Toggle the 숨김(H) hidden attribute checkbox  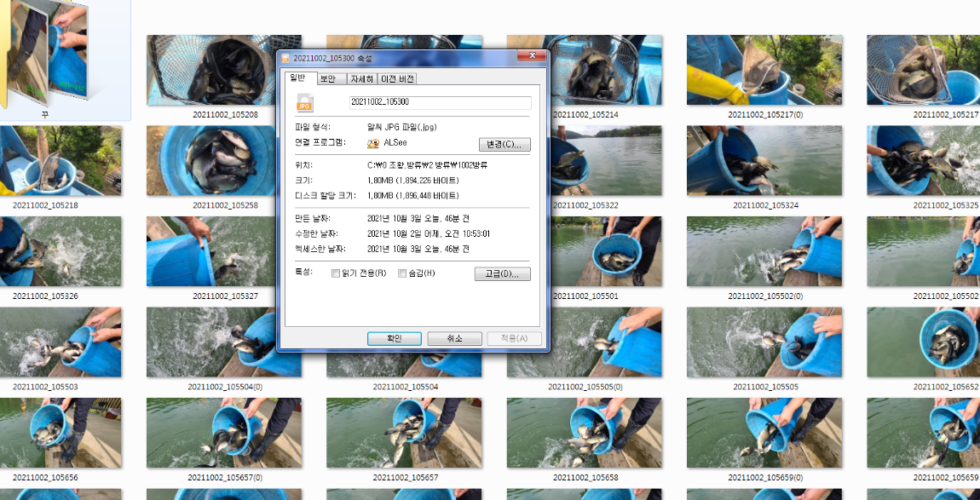(402, 273)
